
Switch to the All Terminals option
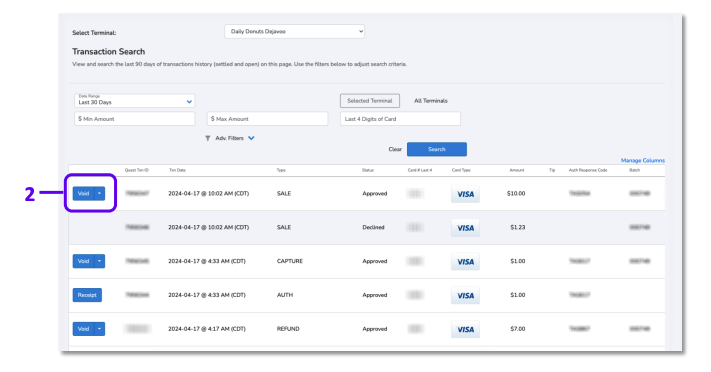(x=430, y=101)
